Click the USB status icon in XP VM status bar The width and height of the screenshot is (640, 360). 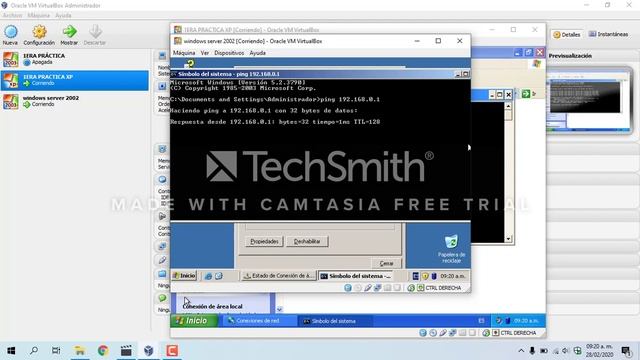443,333
